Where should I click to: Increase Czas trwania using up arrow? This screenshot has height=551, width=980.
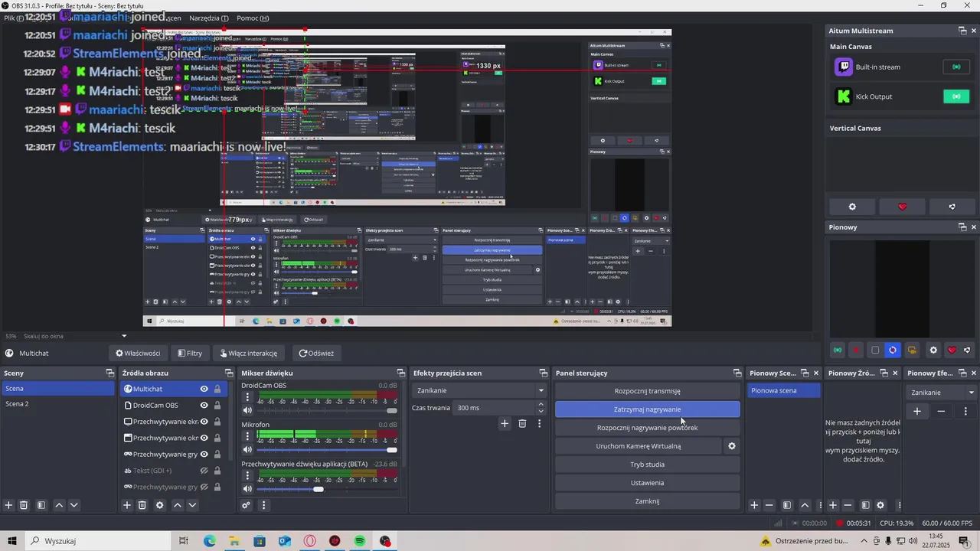(541, 404)
